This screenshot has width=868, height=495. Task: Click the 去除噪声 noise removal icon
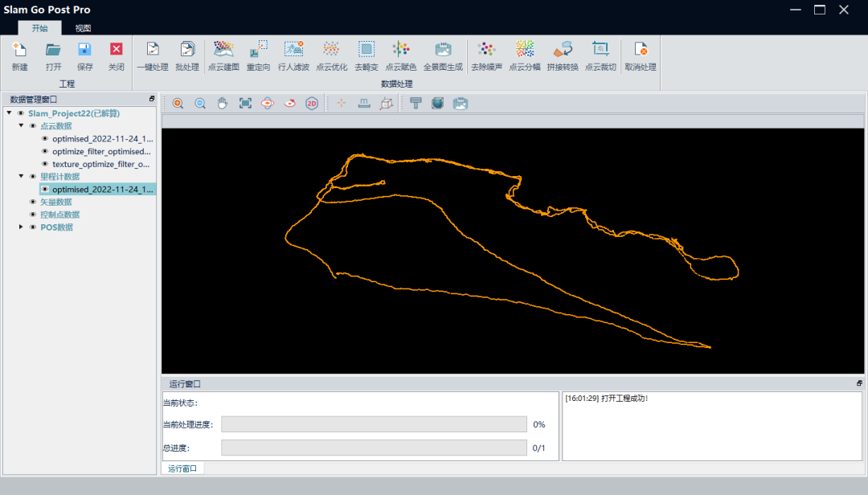pyautogui.click(x=486, y=50)
